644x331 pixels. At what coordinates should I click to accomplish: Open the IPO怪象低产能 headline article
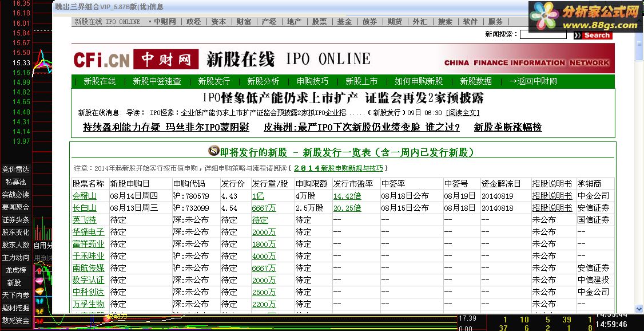click(x=343, y=98)
